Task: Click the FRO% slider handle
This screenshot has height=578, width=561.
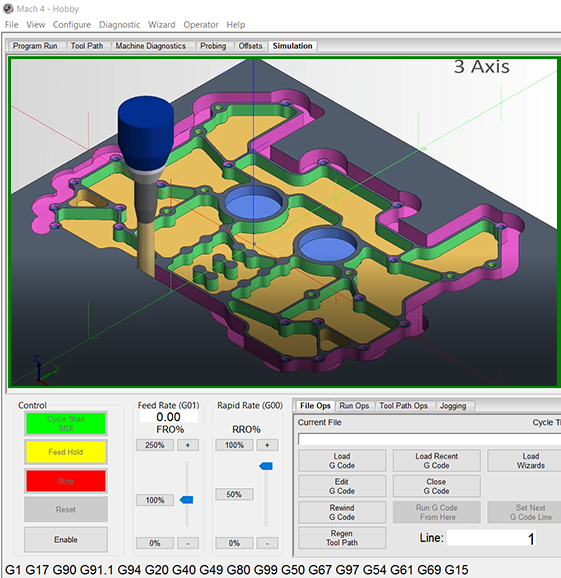Action: [x=187, y=500]
